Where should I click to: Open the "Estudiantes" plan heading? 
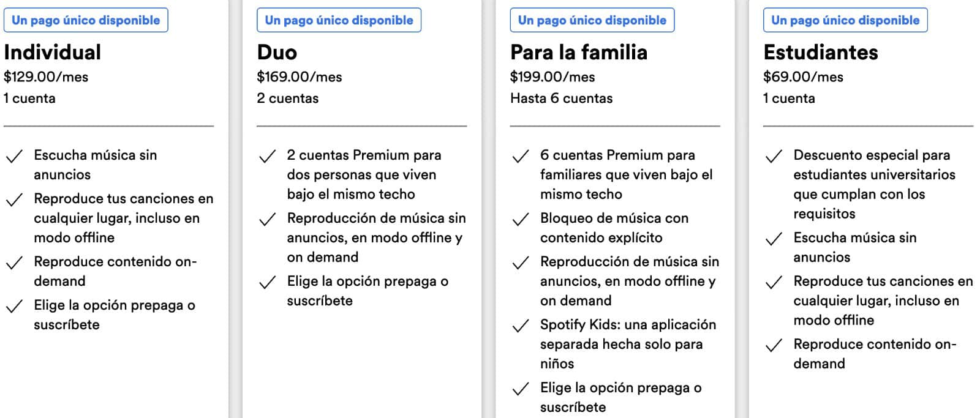(x=820, y=53)
